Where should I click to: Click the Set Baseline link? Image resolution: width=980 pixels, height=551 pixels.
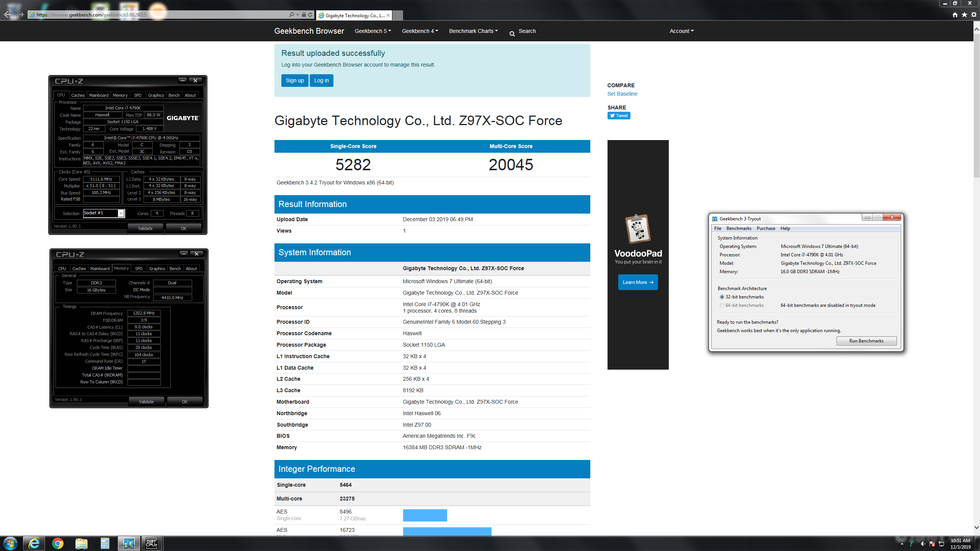(622, 94)
